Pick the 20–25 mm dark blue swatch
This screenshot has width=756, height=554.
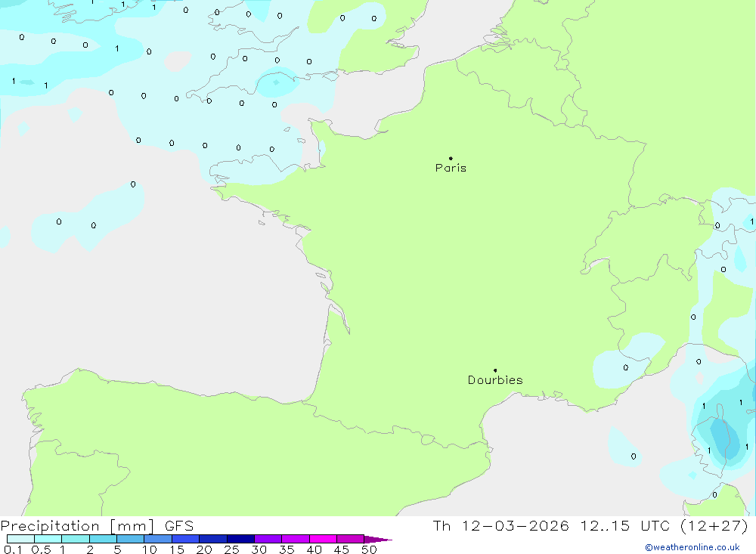[x=213, y=539]
